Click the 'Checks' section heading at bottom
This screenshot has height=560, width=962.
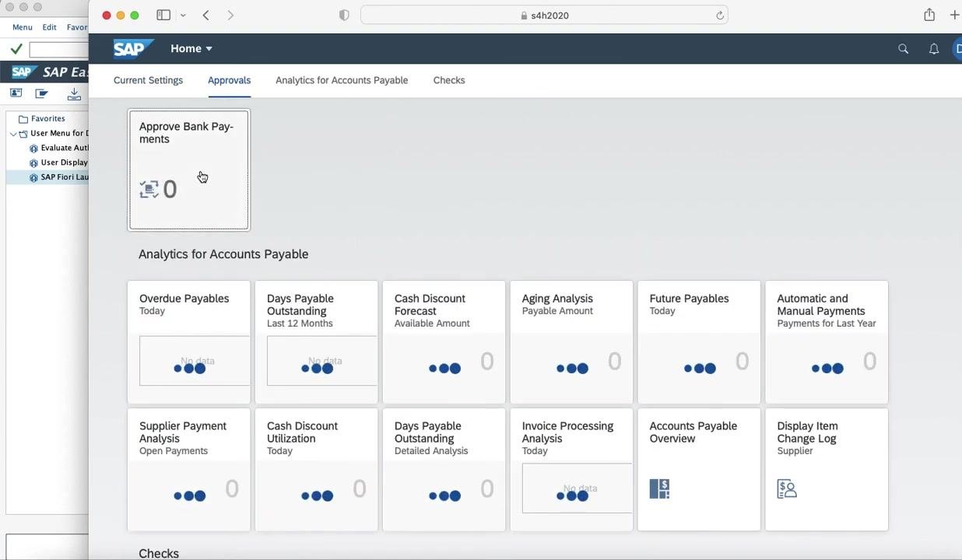[159, 553]
